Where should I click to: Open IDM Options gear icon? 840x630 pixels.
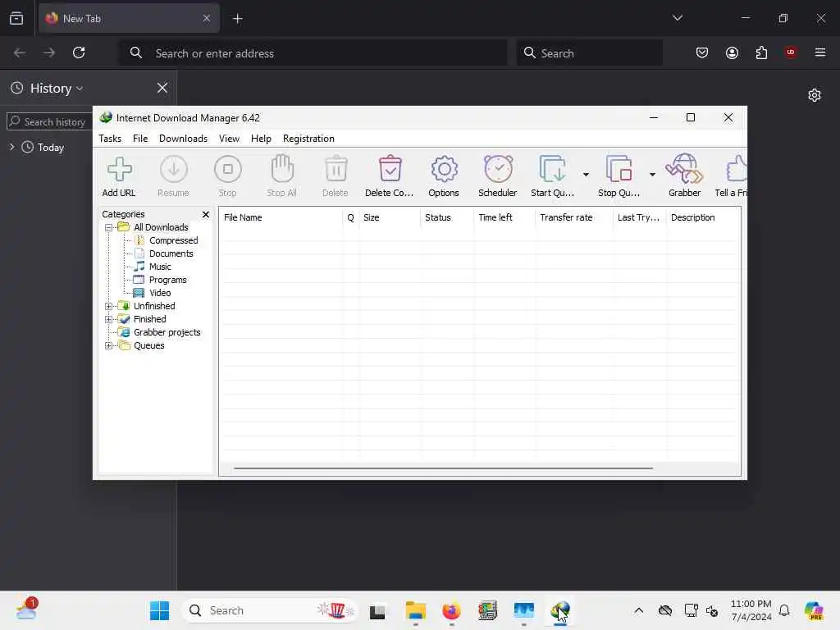click(x=444, y=169)
